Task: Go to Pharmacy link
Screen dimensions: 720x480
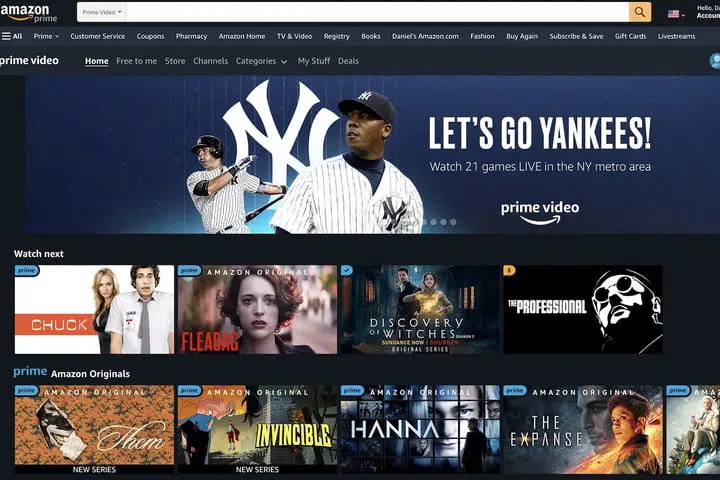Action: tap(191, 36)
